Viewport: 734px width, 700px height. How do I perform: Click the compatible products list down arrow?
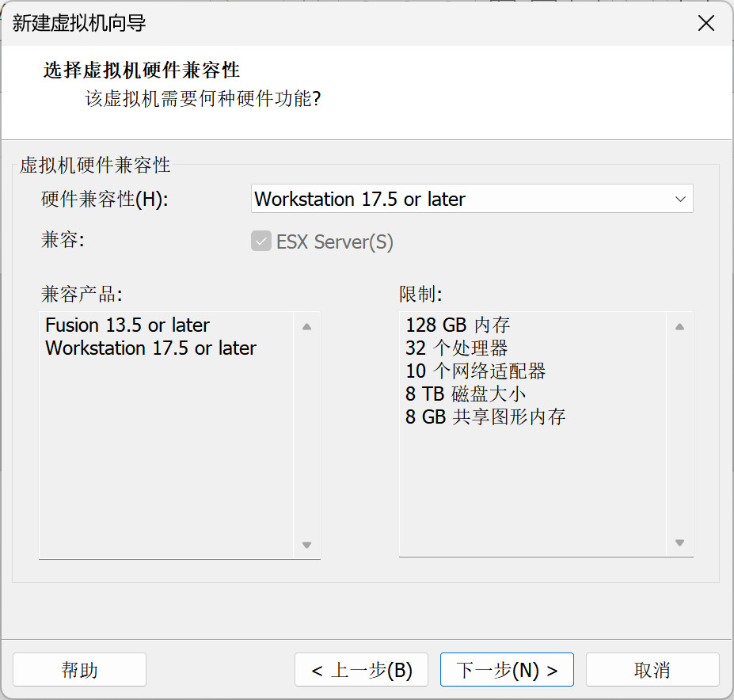(306, 545)
